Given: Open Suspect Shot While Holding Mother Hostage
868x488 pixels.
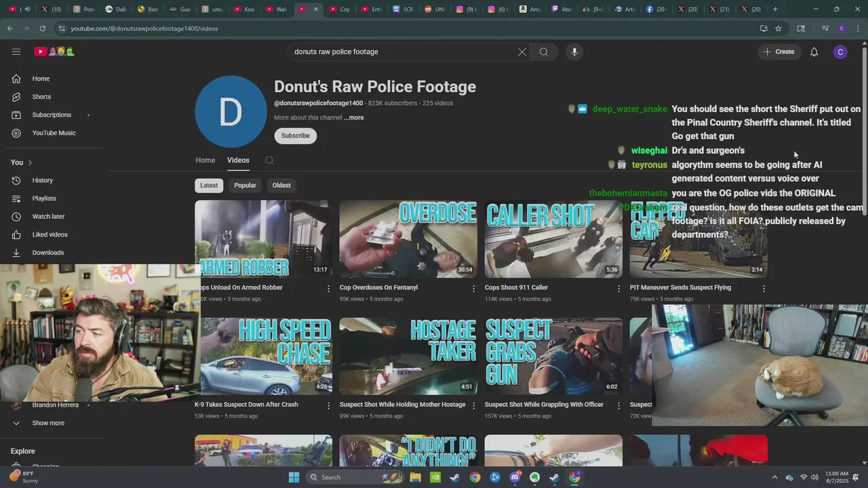Looking at the screenshot, I should pos(402,405).
